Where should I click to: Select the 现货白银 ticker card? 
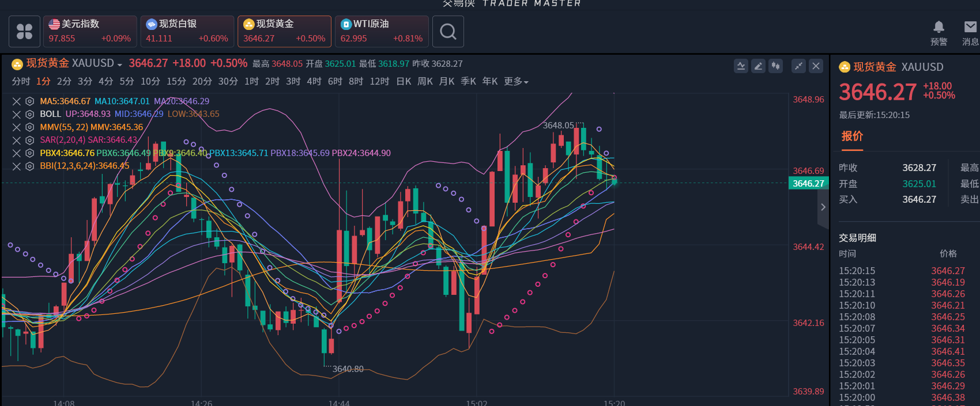[187, 31]
